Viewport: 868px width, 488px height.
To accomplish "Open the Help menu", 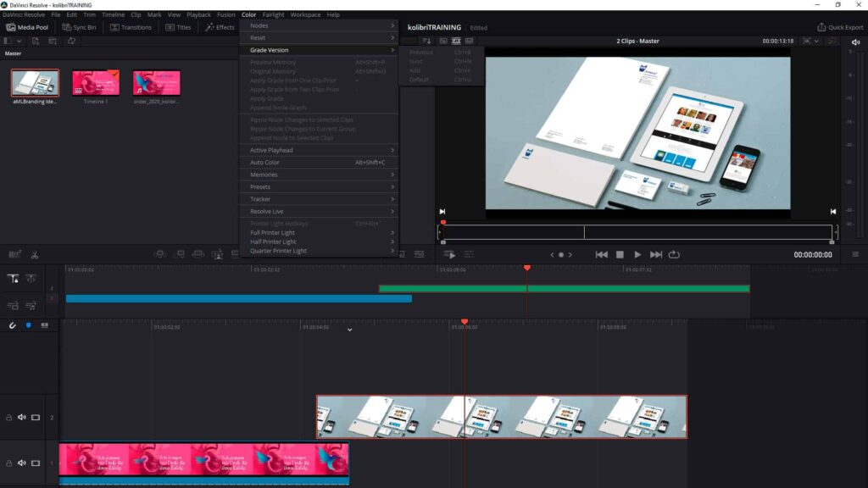I will click(333, 14).
